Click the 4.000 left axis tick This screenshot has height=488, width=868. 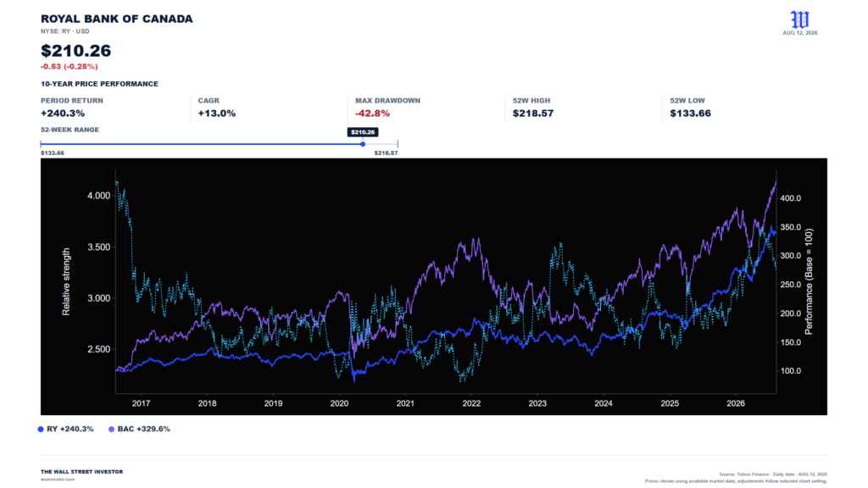click(x=99, y=196)
